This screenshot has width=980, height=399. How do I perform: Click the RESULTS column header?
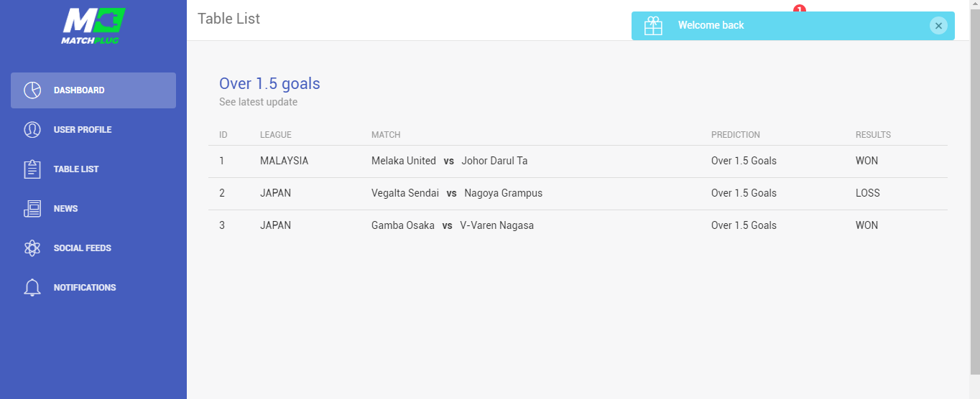point(873,135)
